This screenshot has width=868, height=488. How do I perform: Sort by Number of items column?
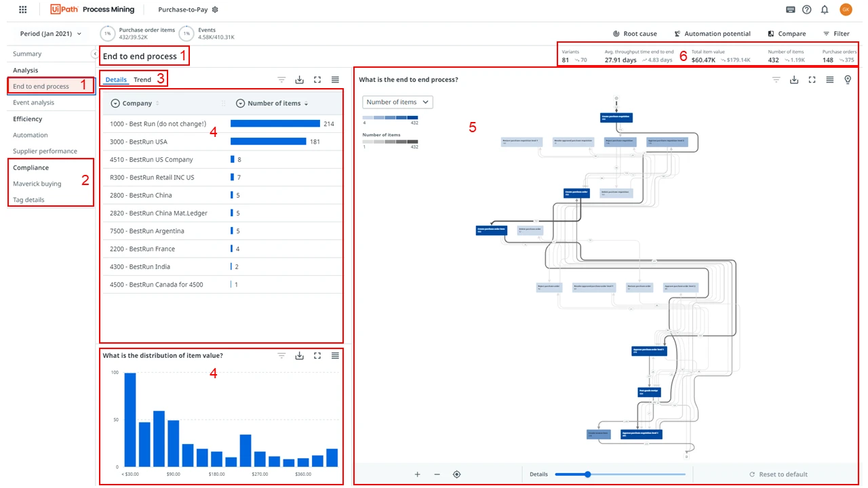click(307, 103)
